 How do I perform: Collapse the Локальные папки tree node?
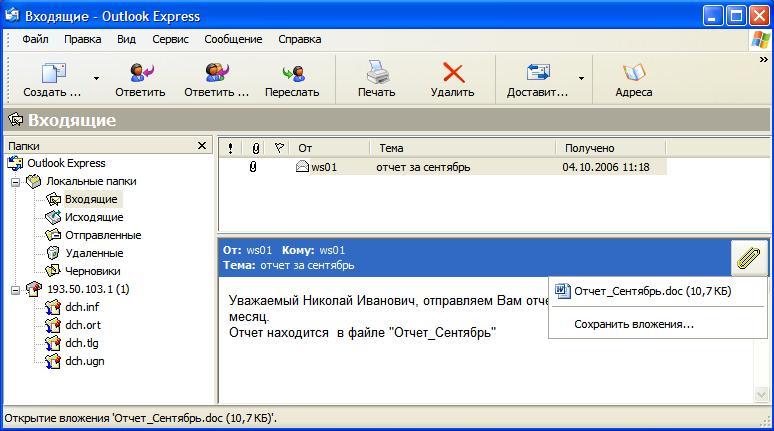click(x=15, y=182)
